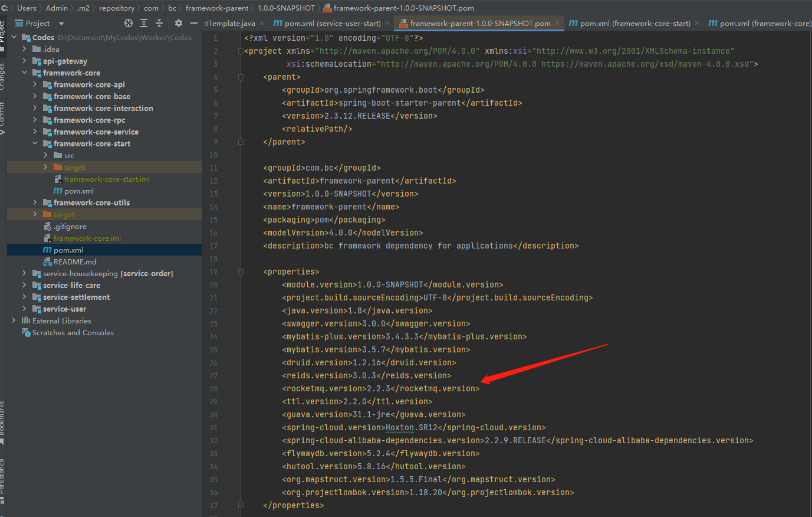The width and height of the screenshot is (812, 517).
Task: Select the src folder row
Action: click(104, 155)
